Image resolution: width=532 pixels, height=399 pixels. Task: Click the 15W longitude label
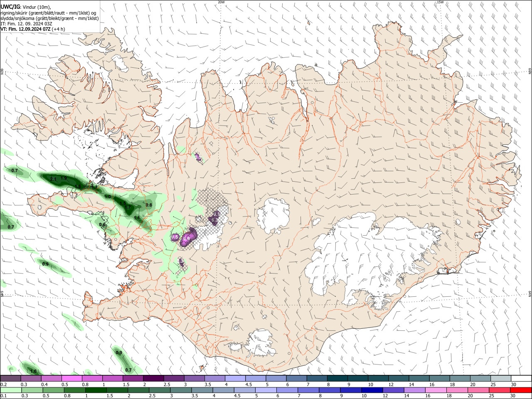pyautogui.click(x=440, y=2)
